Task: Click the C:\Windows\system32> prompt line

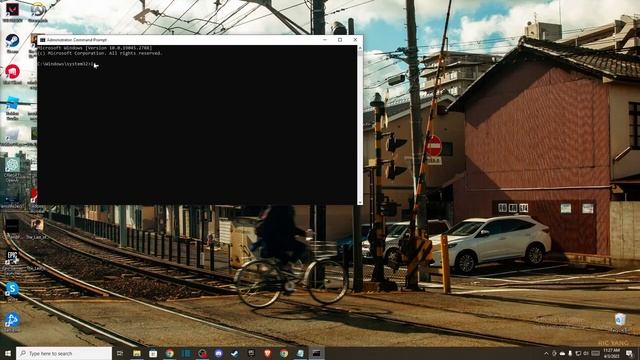Action: pos(65,64)
